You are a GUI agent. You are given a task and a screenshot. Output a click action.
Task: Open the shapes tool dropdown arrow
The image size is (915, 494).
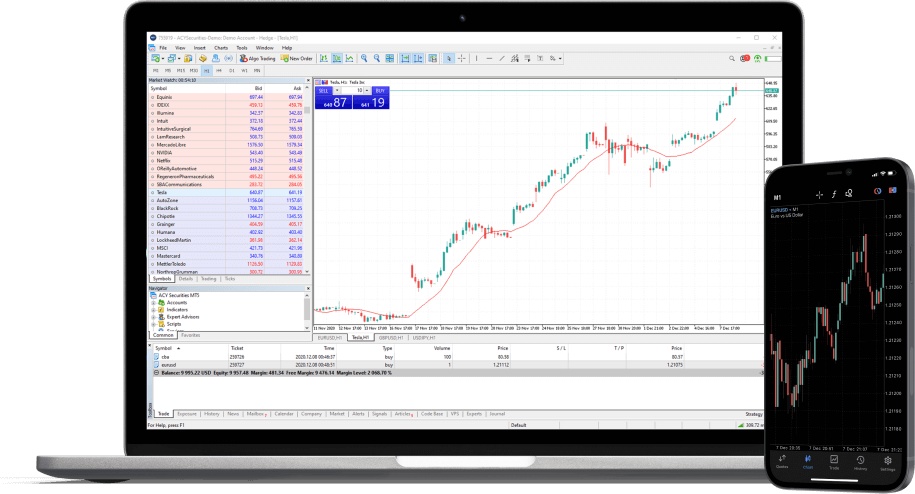pos(560,58)
